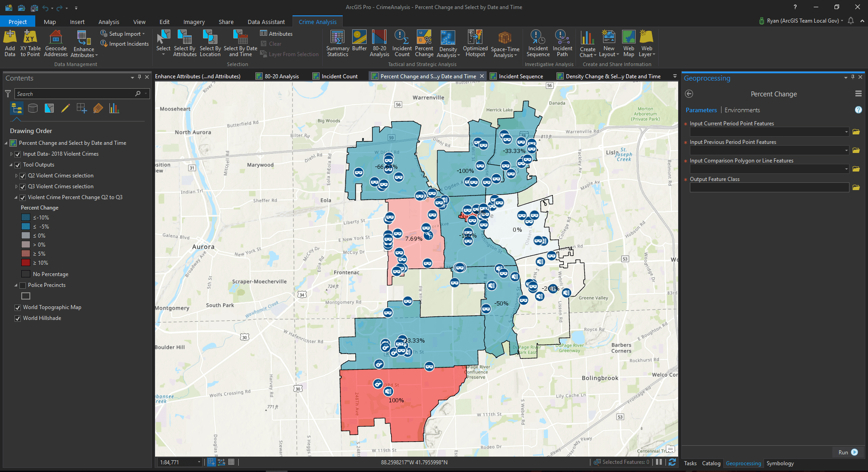Open notifications bell
The width and height of the screenshot is (868, 472).
851,21
